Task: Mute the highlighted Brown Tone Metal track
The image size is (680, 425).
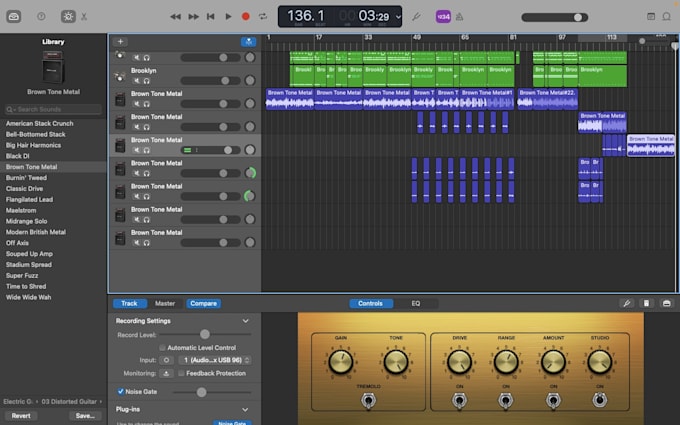Action: pyautogui.click(x=137, y=150)
